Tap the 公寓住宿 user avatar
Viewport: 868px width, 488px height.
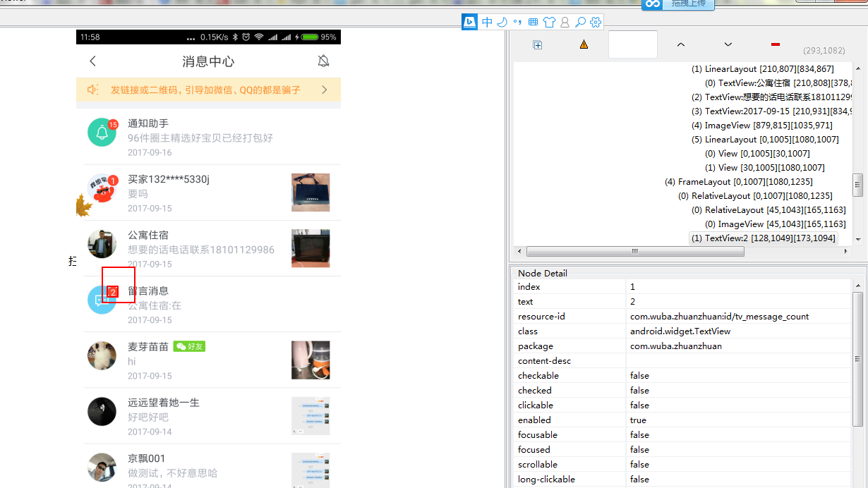click(x=102, y=243)
